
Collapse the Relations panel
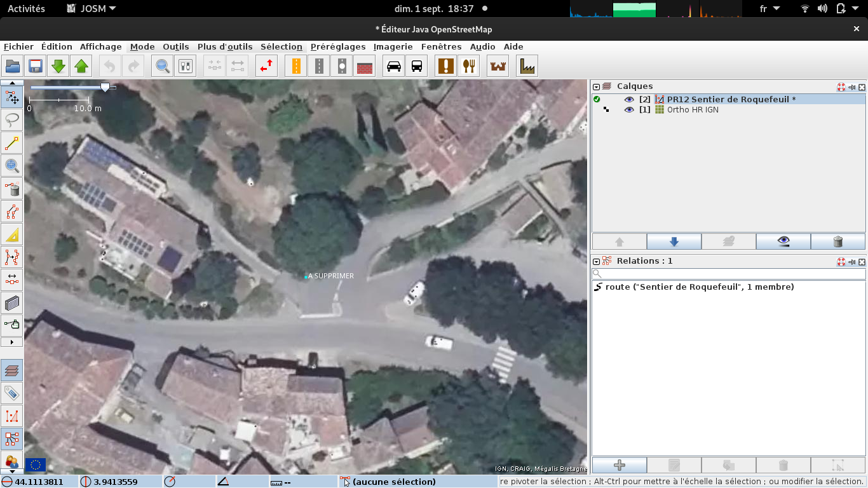(597, 261)
